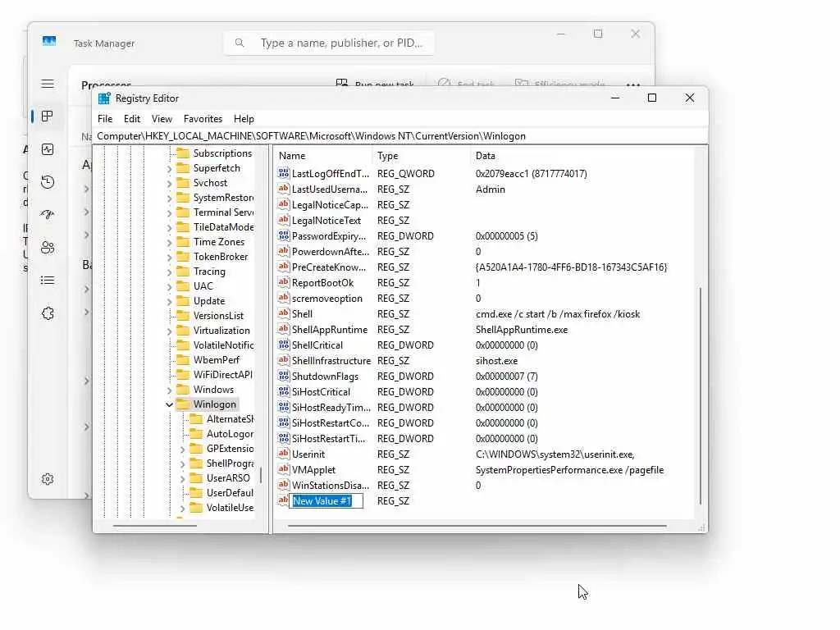Viewport: 840px width, 630px height.
Task: Open the Edit menu in Registry Editor
Action: pyautogui.click(x=132, y=118)
